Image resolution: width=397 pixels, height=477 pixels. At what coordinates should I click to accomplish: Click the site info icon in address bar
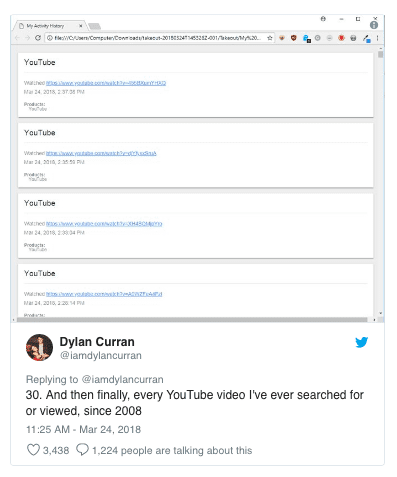pos(49,38)
